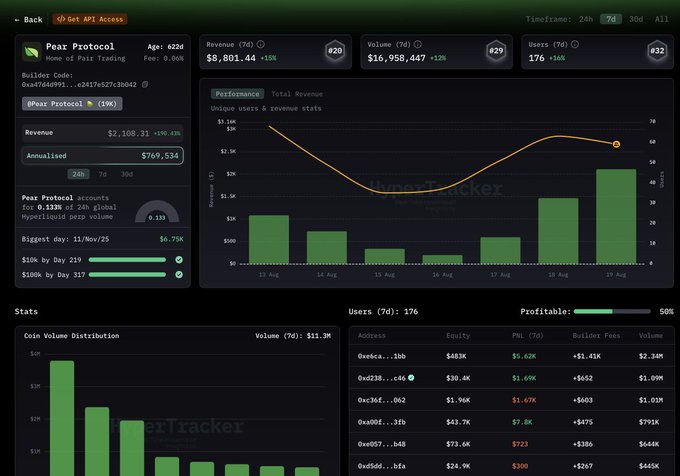Screen dimensions: 680x476
Task: Click the $10k milestone check icon
Action: 179,260
